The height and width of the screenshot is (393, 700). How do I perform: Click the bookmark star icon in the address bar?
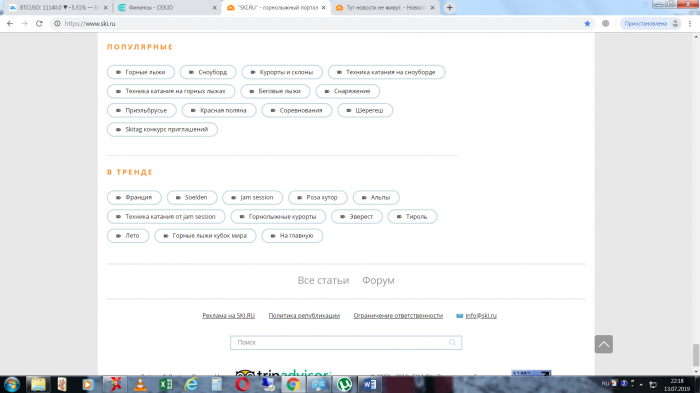588,24
